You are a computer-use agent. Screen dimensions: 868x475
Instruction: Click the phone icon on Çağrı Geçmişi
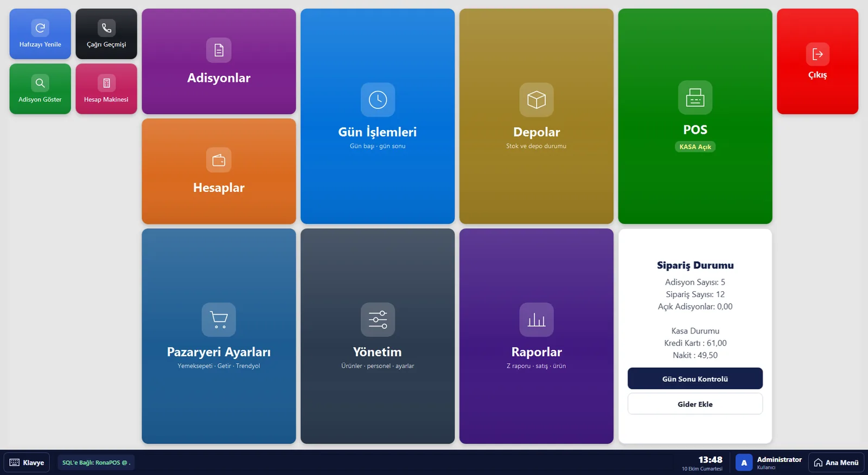point(106,28)
